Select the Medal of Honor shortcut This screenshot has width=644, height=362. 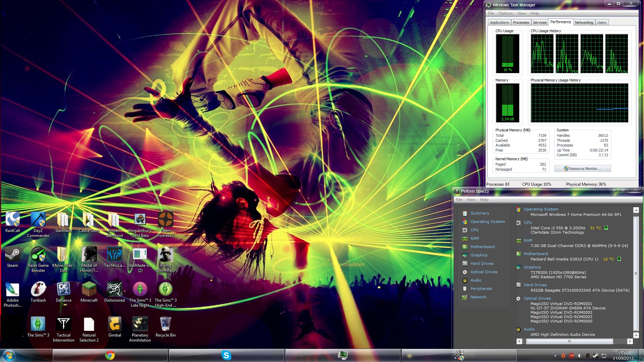(89, 259)
